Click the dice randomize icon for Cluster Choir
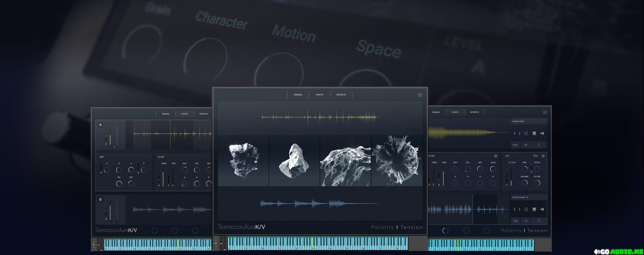The width and height of the screenshot is (644, 255). click(526, 134)
